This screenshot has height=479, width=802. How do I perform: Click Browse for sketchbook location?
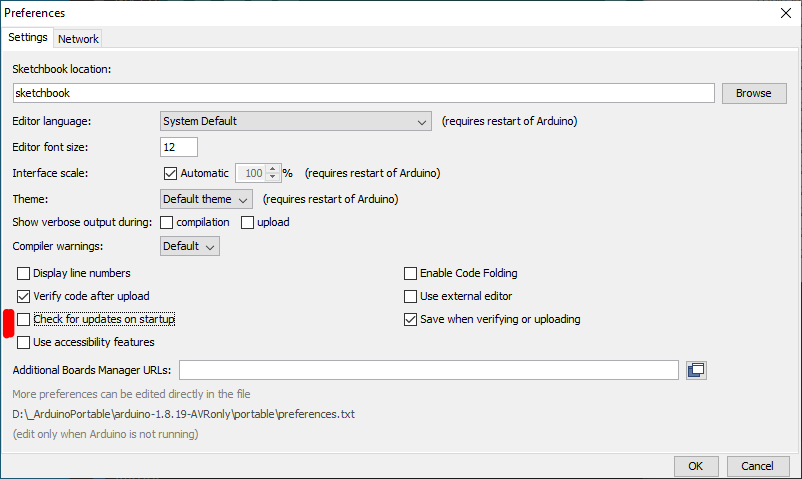(753, 93)
